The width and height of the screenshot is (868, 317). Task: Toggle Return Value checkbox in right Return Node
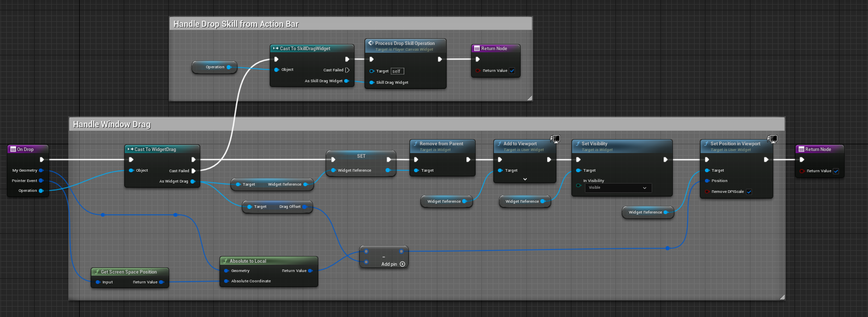(836, 171)
